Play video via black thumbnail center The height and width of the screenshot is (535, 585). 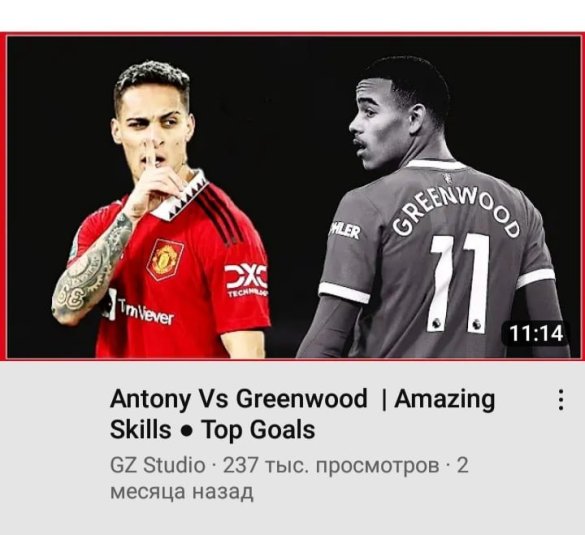point(294,197)
